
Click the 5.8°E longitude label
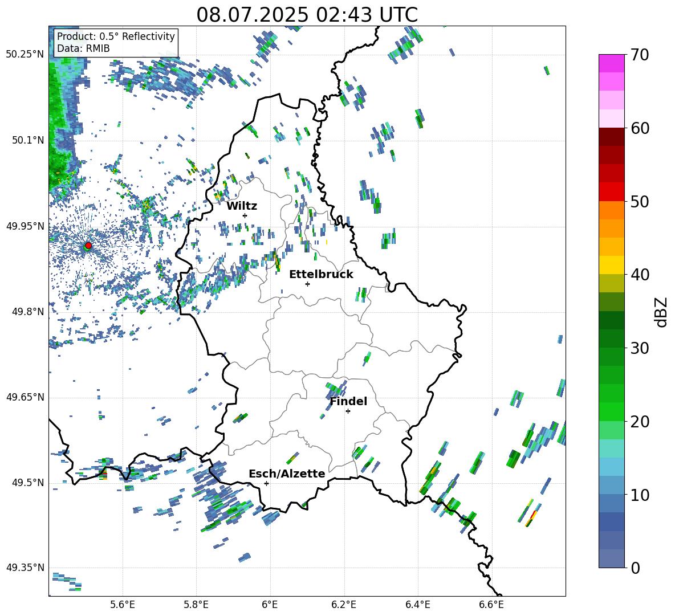[x=196, y=605]
